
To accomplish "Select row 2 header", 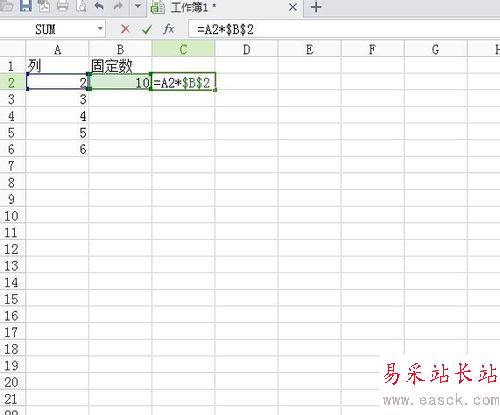I will pos(12,82).
